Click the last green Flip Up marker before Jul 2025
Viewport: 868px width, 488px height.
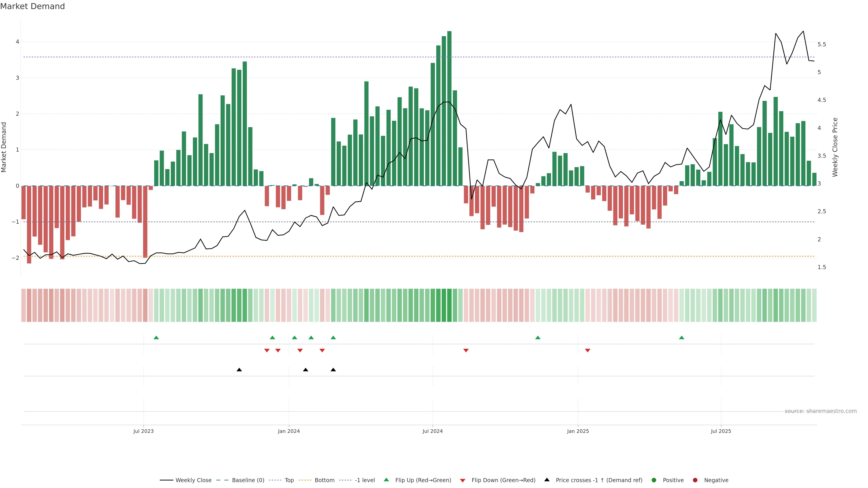pos(682,338)
